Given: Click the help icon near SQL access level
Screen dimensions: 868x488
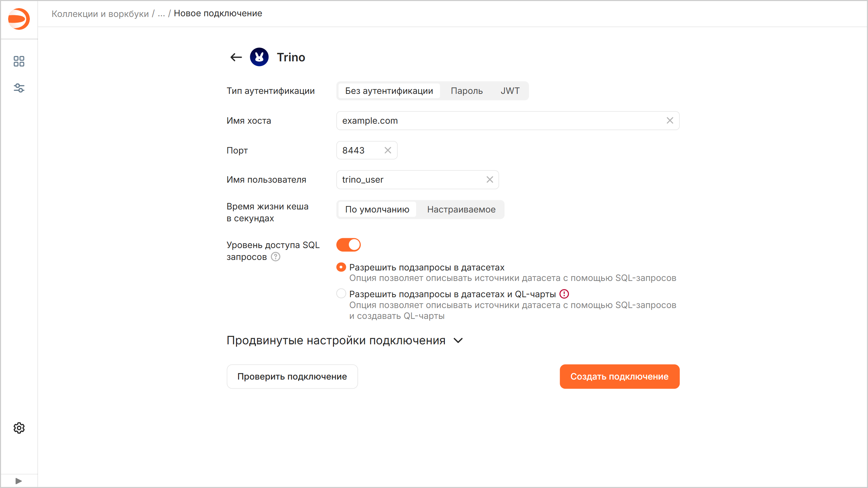Looking at the screenshot, I should (x=276, y=257).
